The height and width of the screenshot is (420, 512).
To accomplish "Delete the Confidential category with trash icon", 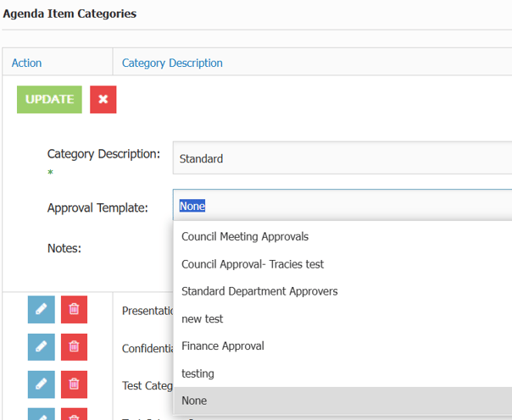I will (x=74, y=346).
